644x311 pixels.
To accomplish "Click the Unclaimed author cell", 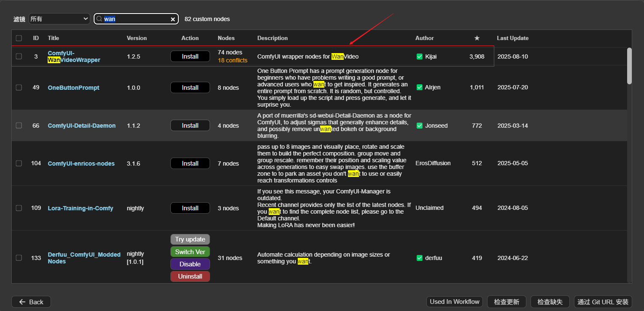I will (429, 208).
